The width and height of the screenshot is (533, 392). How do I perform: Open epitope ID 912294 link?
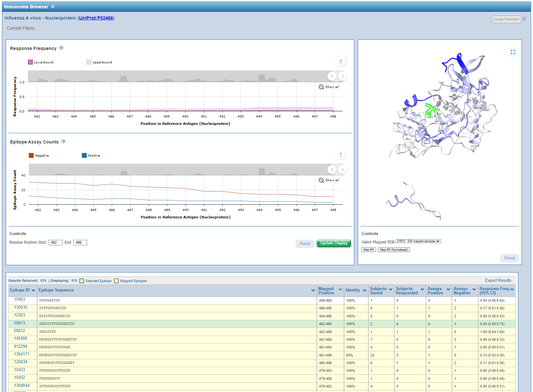(20, 347)
